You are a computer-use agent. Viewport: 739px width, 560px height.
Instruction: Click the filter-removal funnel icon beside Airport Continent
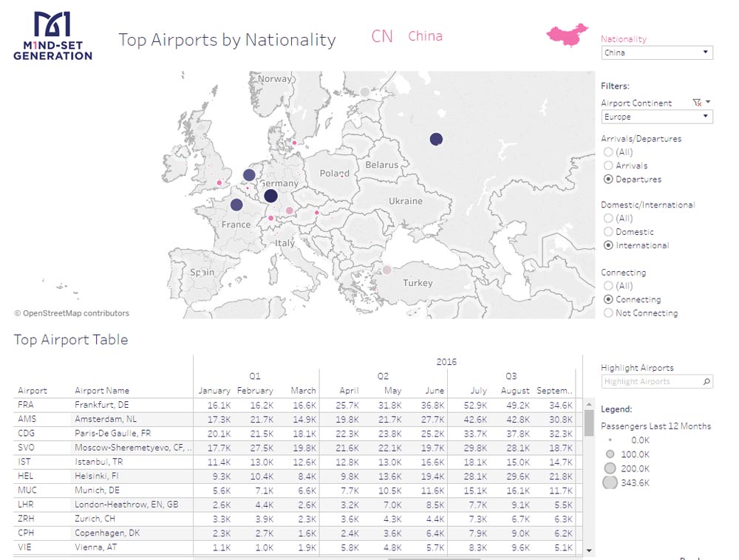point(695,102)
